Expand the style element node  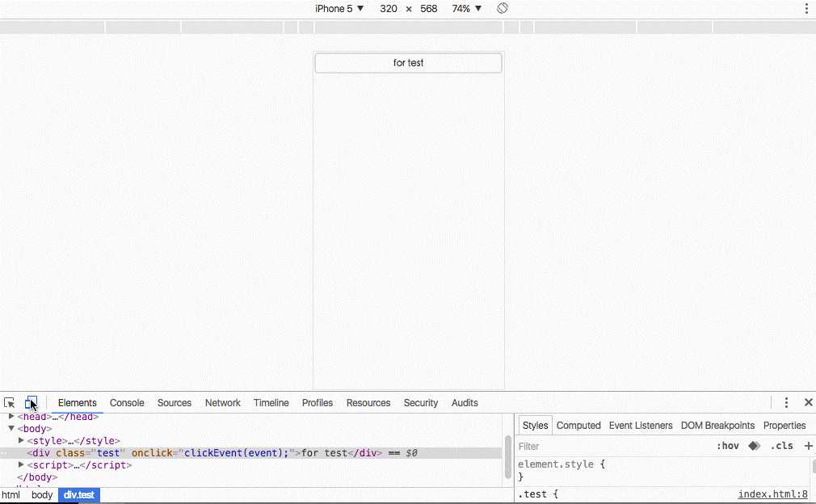[x=21, y=440]
